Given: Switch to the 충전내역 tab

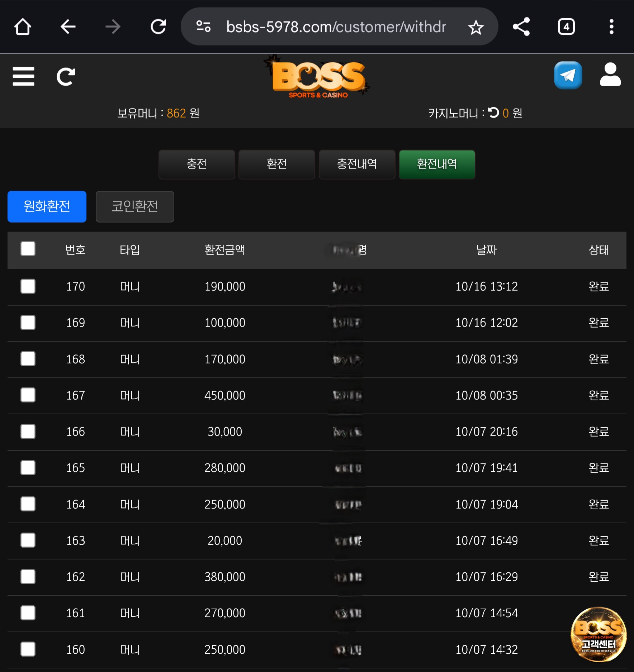Looking at the screenshot, I should 357,164.
